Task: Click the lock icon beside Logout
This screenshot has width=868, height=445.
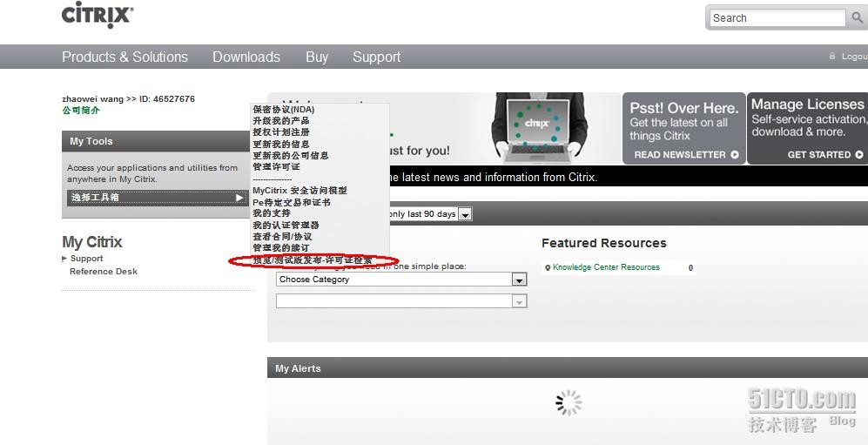Action: click(x=832, y=57)
